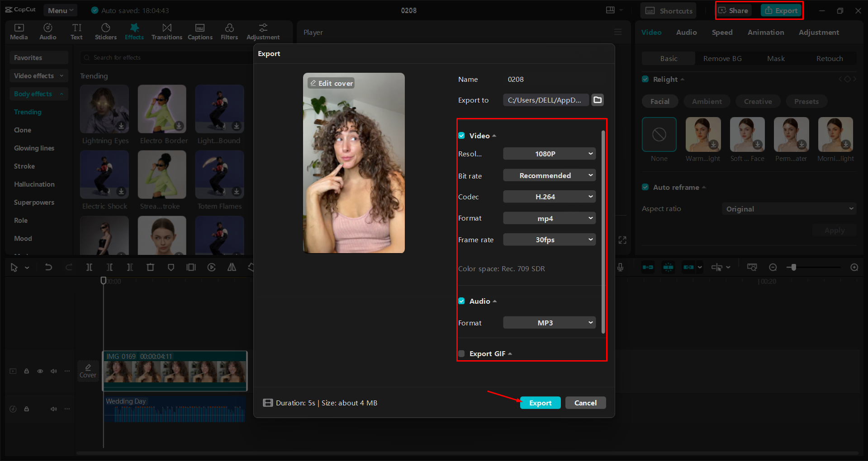Open the Aspect ratio Original dropdown

pos(789,209)
